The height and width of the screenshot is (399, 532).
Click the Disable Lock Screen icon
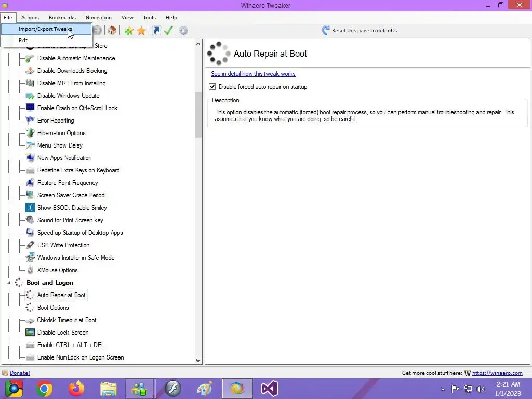coord(30,332)
